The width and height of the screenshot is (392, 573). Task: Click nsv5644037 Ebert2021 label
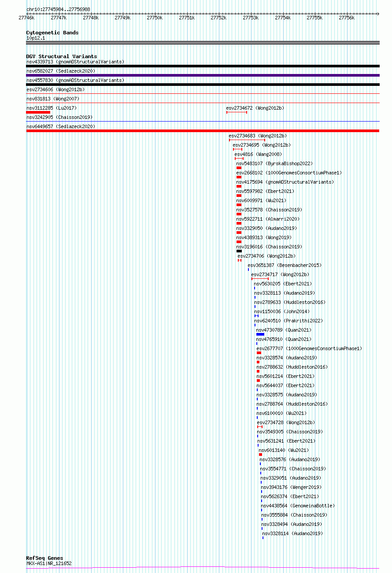click(x=285, y=385)
